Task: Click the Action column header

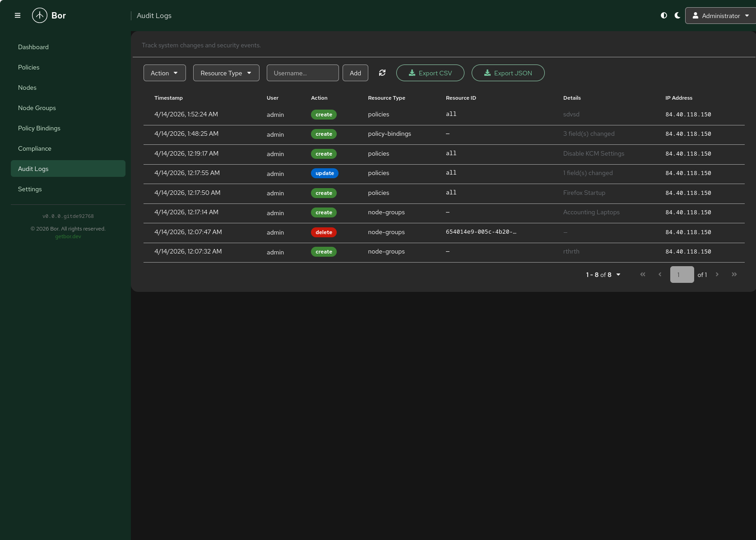Action: 319,98
